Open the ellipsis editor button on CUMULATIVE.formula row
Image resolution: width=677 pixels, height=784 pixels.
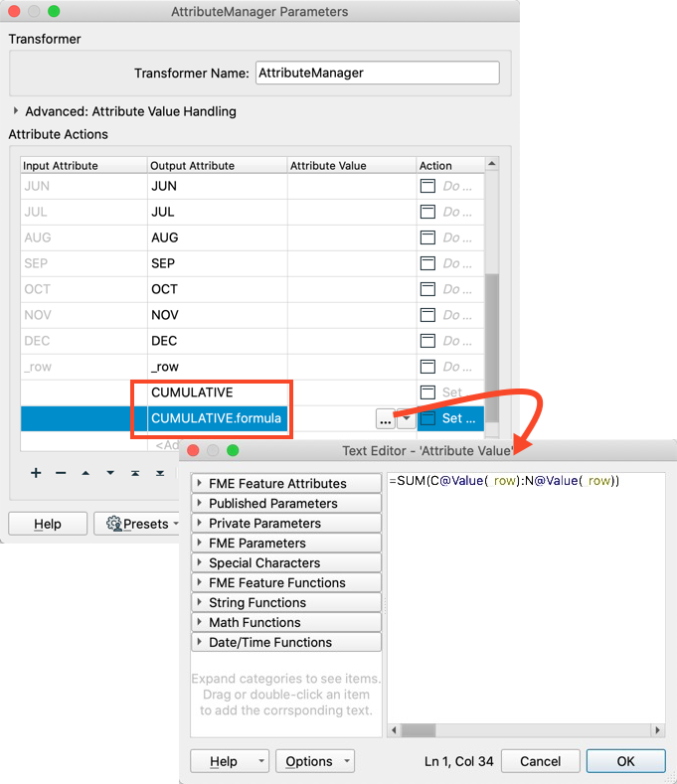[385, 419]
